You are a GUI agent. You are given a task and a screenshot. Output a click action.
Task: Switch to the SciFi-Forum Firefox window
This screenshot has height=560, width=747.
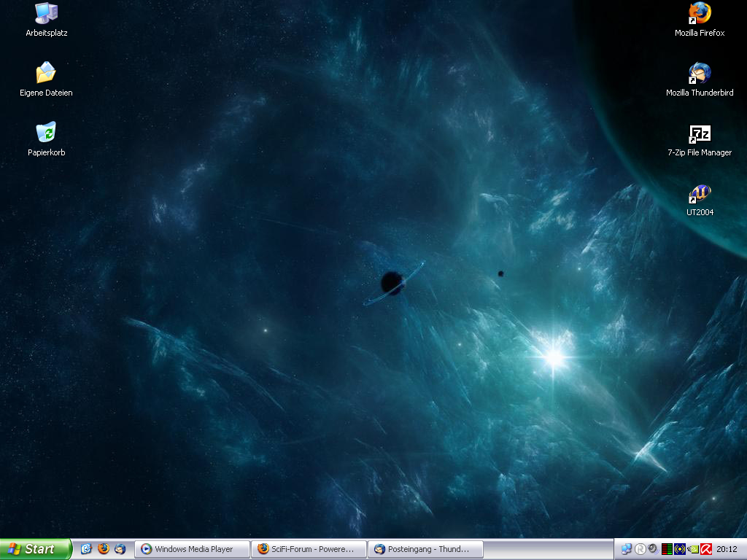pos(308,549)
